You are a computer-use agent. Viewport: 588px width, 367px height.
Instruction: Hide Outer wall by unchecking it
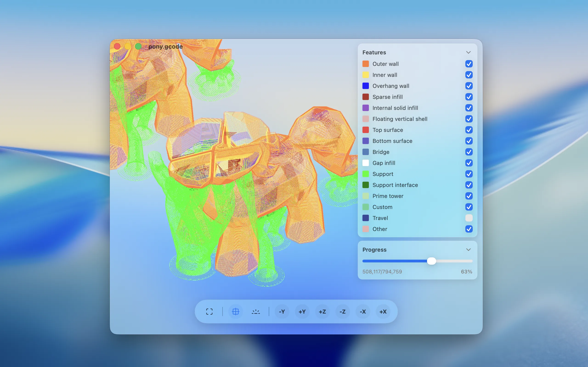click(x=469, y=64)
